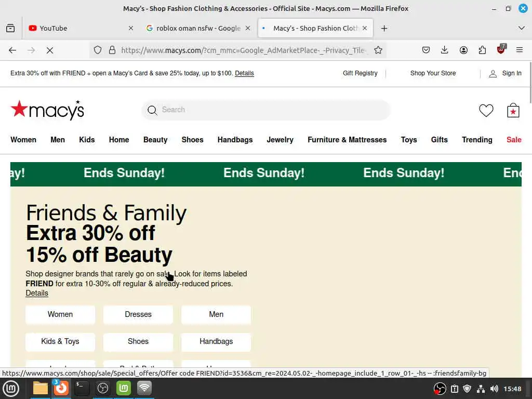Open the Toys navigation menu

[409, 140]
